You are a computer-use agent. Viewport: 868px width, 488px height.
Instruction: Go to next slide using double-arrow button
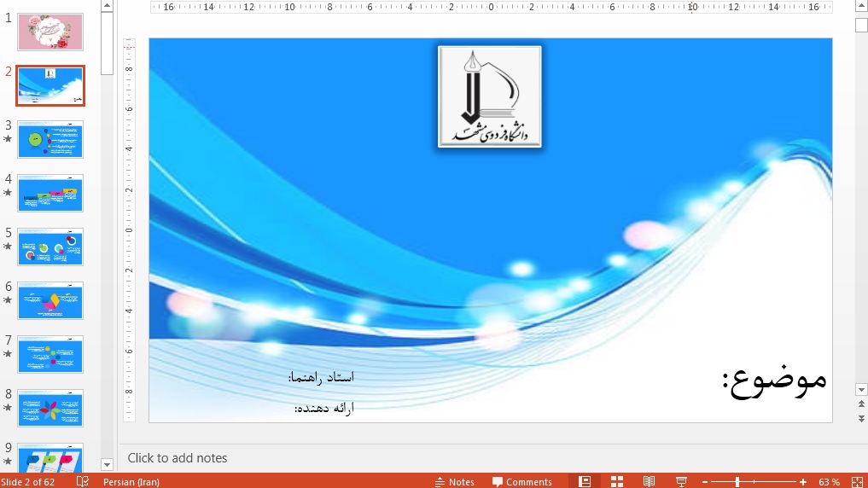pos(861,418)
